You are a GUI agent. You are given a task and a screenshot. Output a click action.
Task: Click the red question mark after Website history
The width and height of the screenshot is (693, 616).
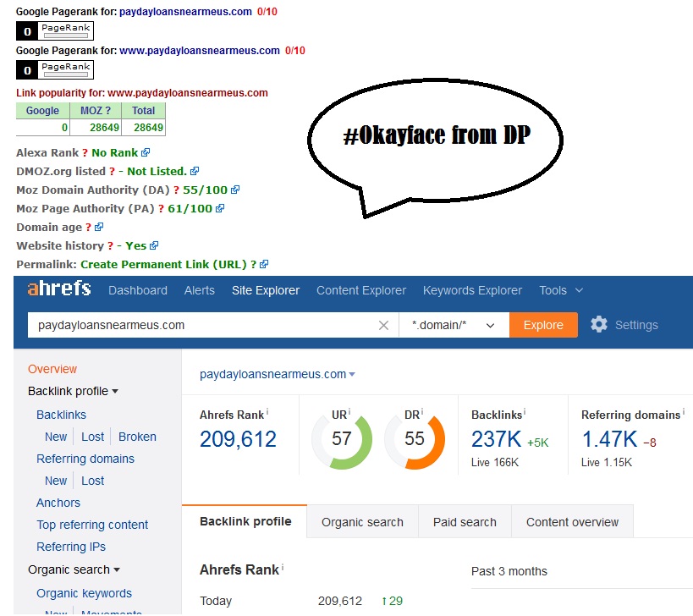111,245
